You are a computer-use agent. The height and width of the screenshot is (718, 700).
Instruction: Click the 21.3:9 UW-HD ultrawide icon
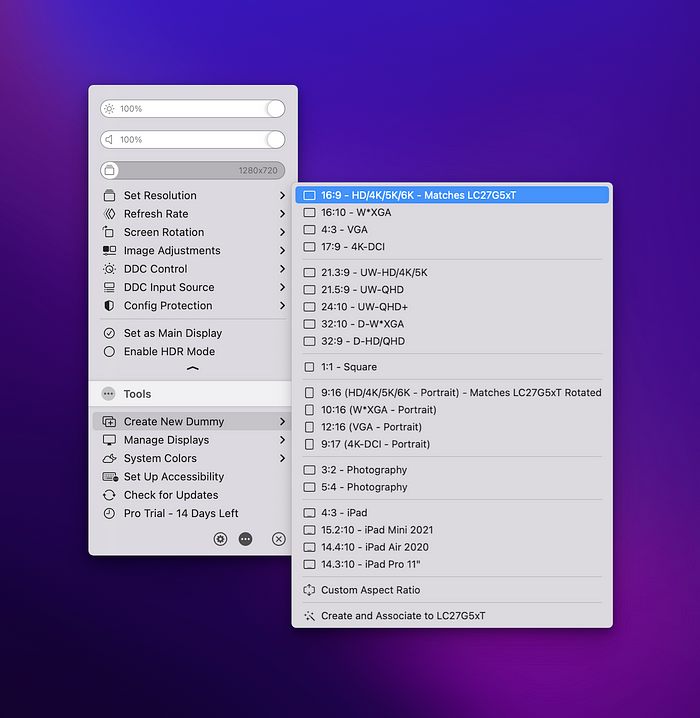point(309,272)
